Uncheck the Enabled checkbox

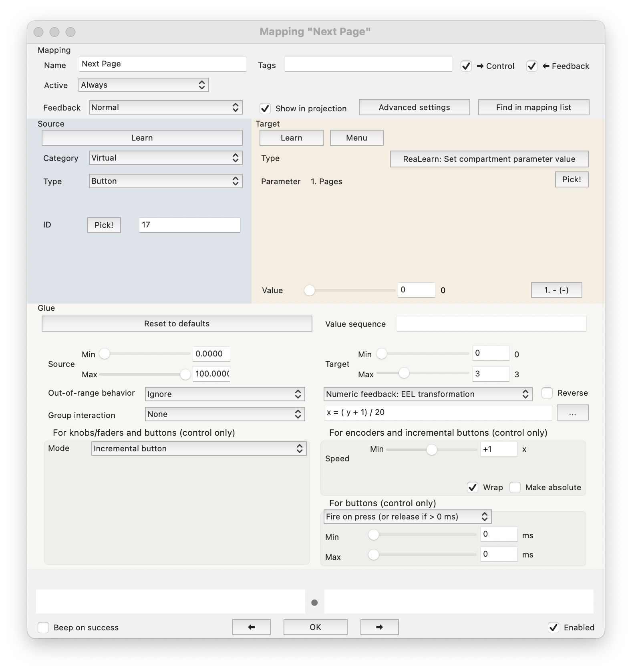(x=554, y=628)
